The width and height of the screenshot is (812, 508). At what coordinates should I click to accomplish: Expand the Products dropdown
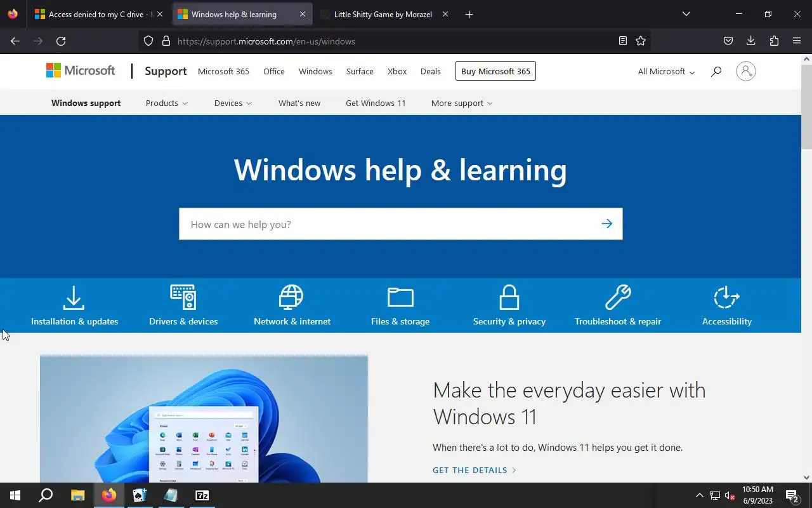click(167, 103)
